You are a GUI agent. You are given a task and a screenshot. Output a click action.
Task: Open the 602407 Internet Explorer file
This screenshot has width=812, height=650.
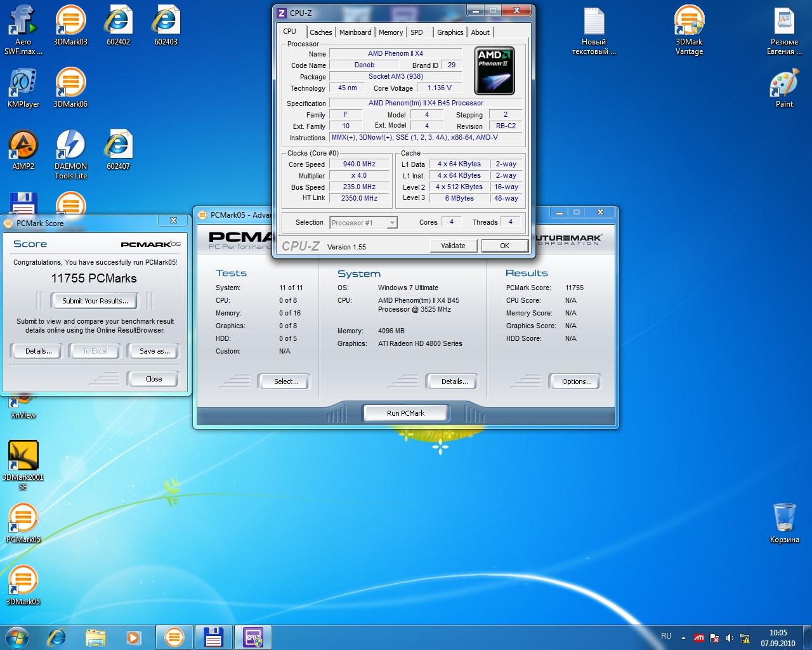(118, 150)
